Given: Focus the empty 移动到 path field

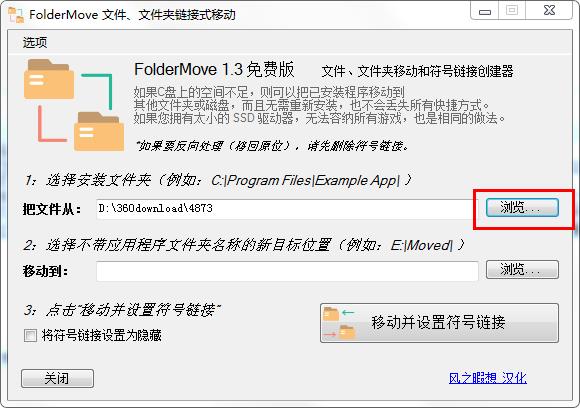Looking at the screenshot, I should coord(287,271).
